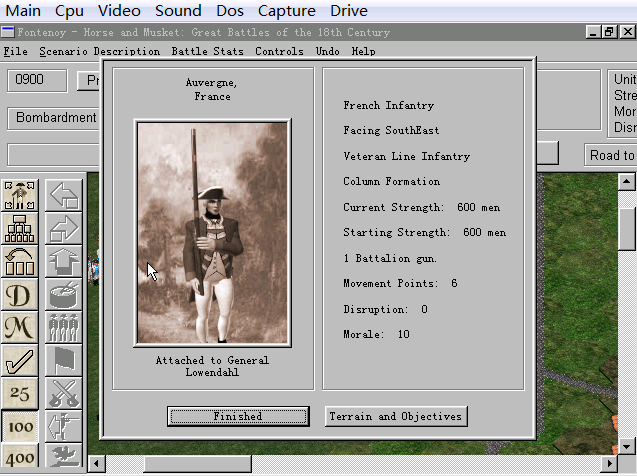Open the DOSBox Capture menu
The image size is (637, 476).
pyautogui.click(x=286, y=11)
